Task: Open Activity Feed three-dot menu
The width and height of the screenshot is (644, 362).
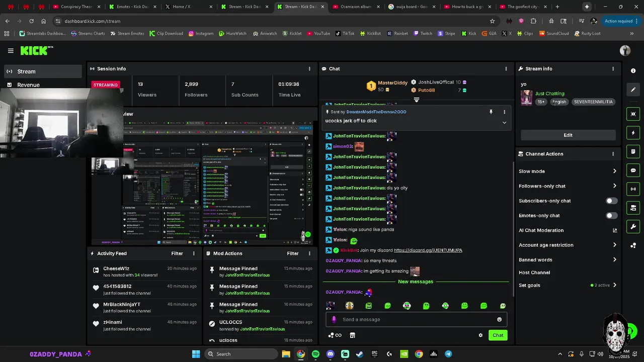Action: [x=194, y=253]
